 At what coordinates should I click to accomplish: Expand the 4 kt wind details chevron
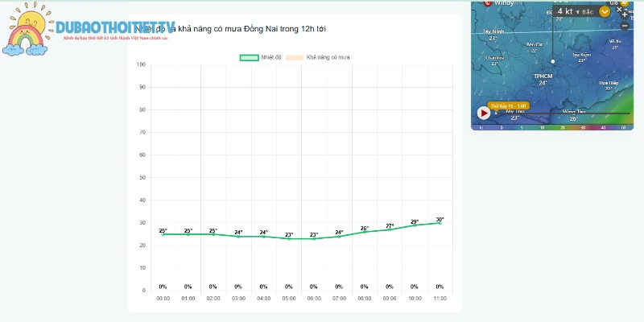pyautogui.click(x=605, y=11)
